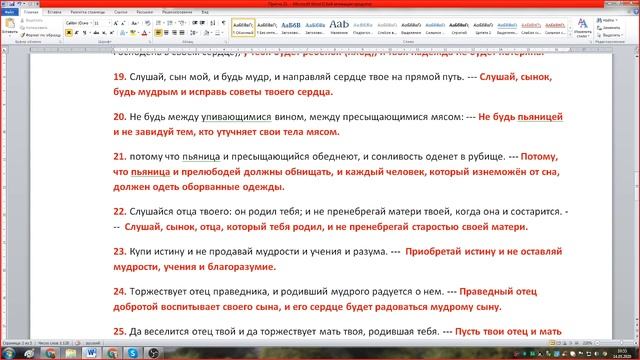
Task: Click the Grow Font icon
Action: 116,23
